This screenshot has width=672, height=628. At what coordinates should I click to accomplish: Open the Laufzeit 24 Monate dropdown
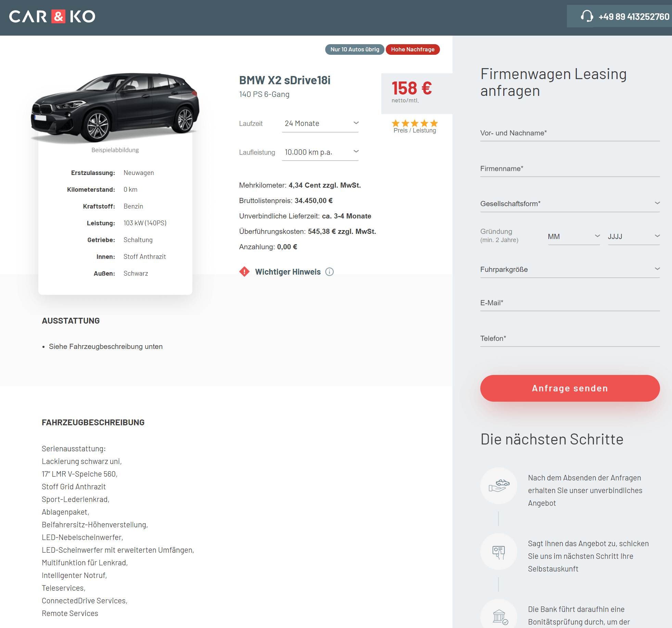(x=320, y=124)
